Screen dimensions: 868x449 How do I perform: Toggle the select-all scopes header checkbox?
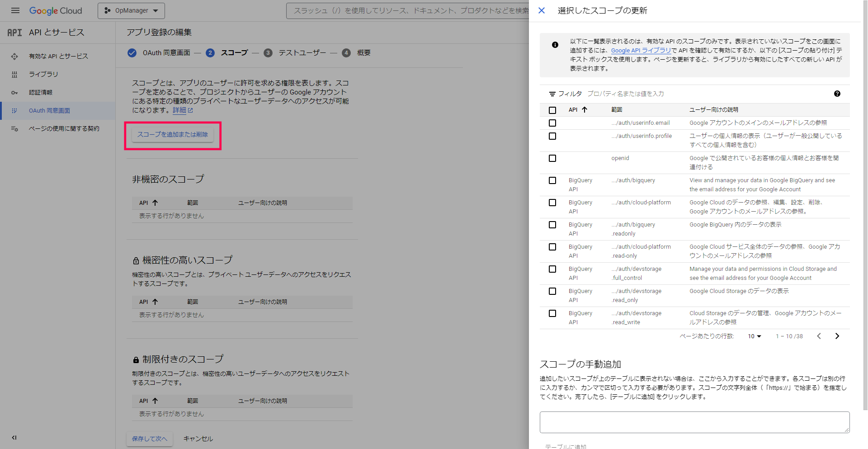[552, 110]
